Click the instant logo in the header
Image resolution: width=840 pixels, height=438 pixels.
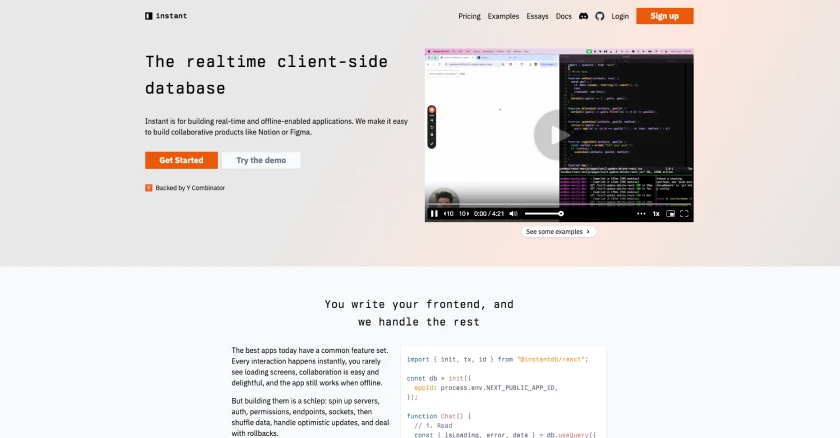(x=166, y=16)
